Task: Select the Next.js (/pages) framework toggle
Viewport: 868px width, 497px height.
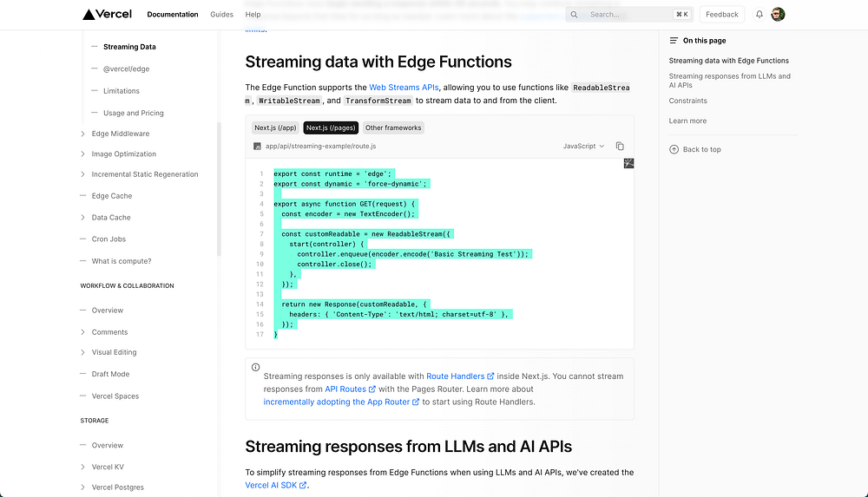Action: [329, 128]
